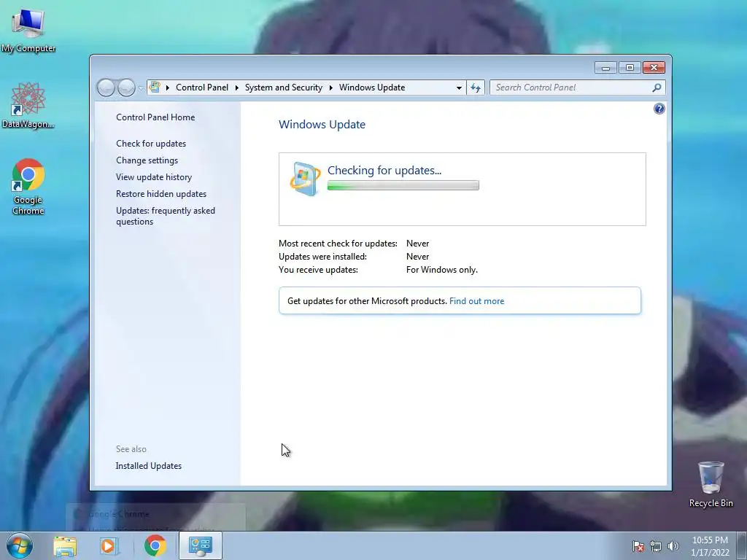The image size is (747, 560).
Task: Open View update history
Action: pos(154,177)
